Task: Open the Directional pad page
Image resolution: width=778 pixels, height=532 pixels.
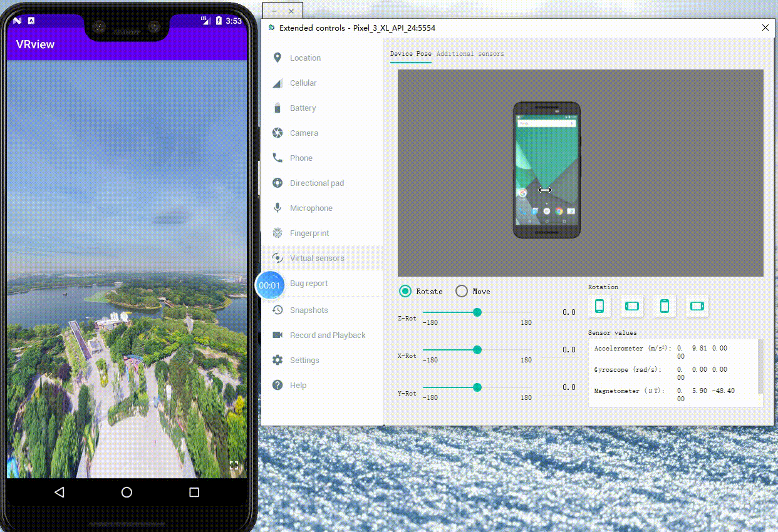Action: (321, 183)
